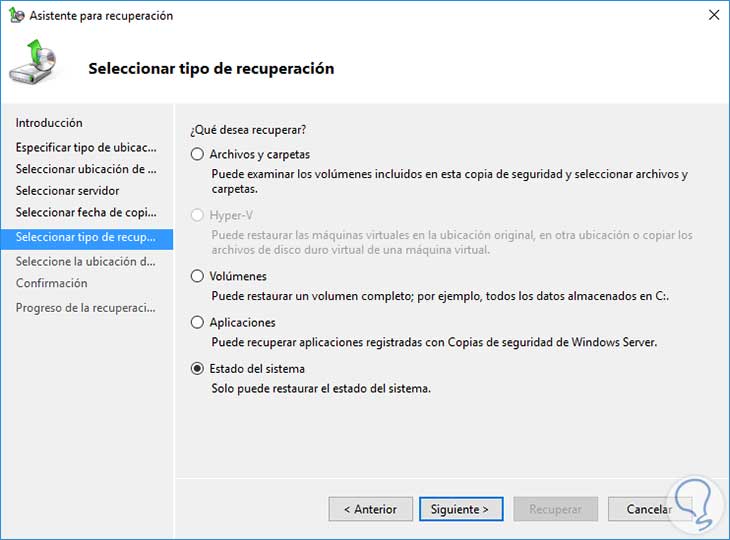Image resolution: width=730 pixels, height=540 pixels.
Task: Click the highlighted Seleccionar tipo de recuperación step
Action: 86,237
